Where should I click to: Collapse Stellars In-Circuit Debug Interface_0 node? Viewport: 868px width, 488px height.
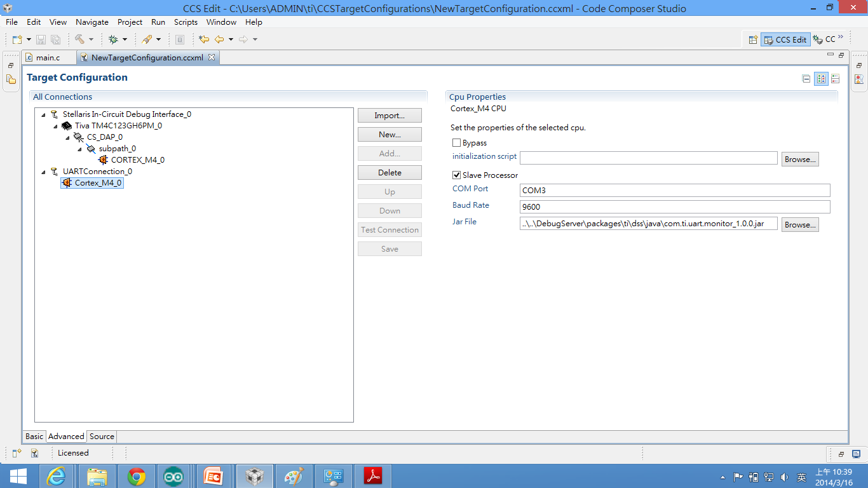43,115
